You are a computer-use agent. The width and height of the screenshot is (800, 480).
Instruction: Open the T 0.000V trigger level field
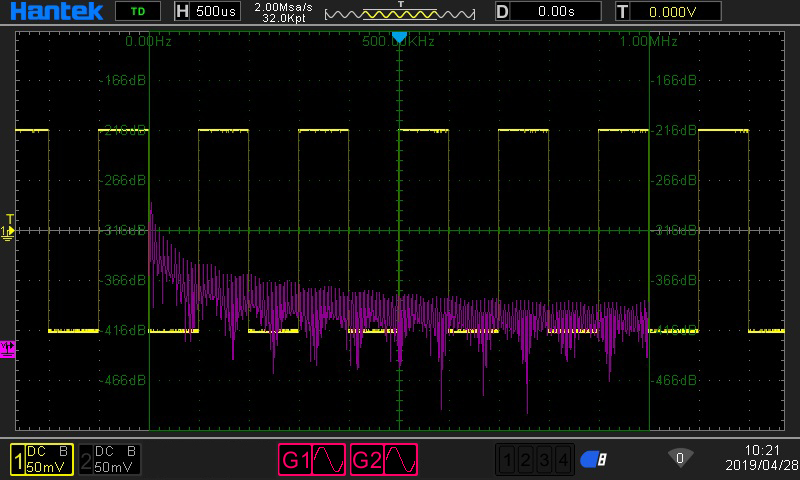(668, 11)
